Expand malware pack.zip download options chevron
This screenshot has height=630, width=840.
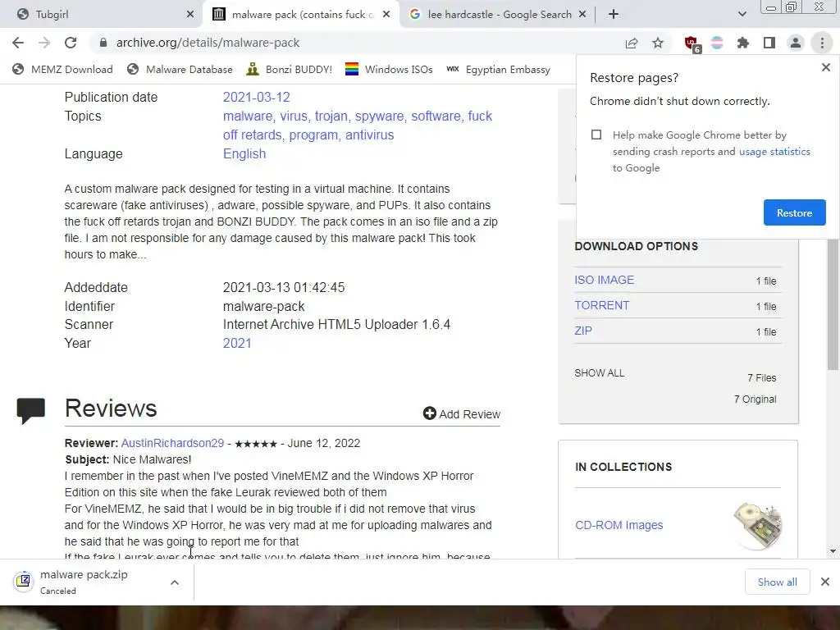[175, 582]
